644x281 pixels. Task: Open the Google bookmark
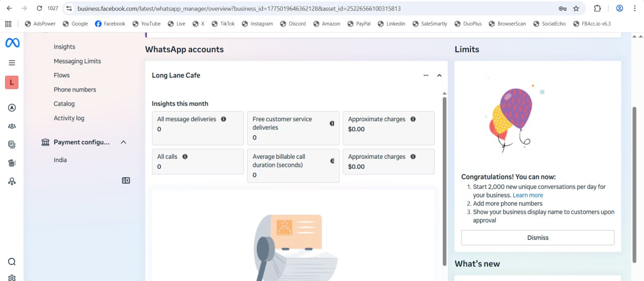pos(75,24)
